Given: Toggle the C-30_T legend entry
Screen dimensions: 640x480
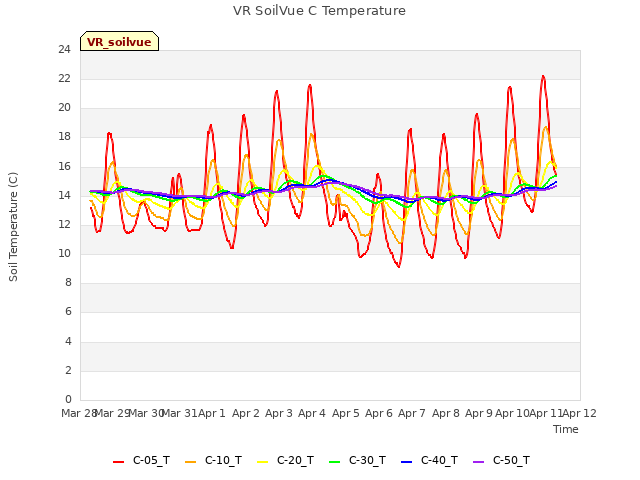Looking at the screenshot, I should pyautogui.click(x=357, y=460).
